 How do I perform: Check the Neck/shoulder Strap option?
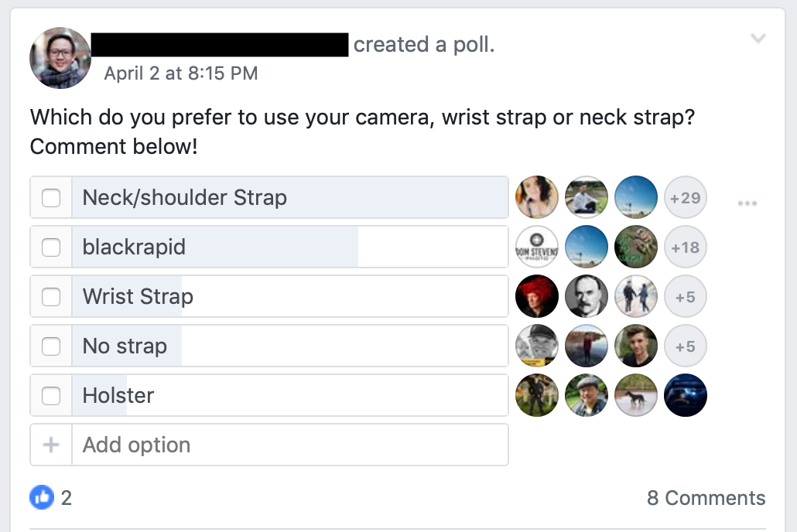tap(51, 198)
